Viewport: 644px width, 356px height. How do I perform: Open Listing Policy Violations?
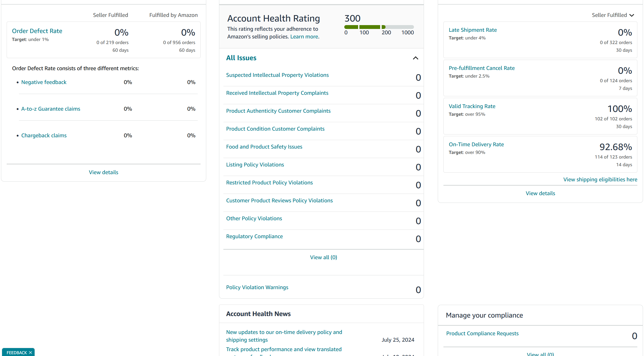(255, 165)
